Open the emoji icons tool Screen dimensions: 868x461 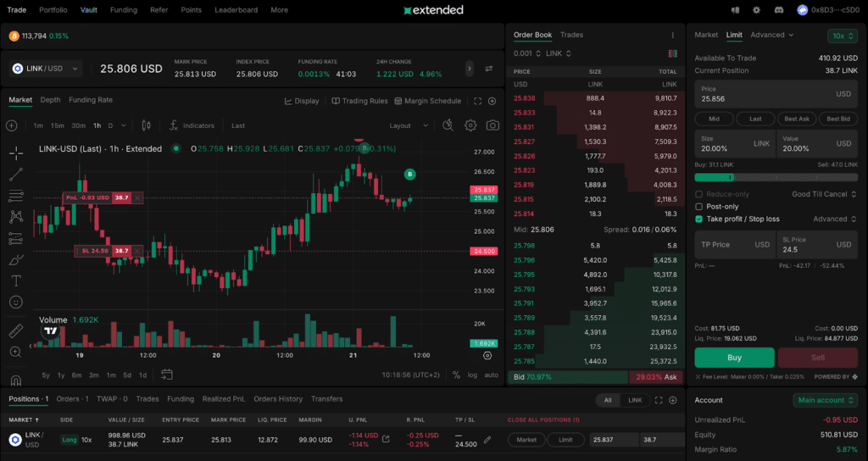pos(16,303)
